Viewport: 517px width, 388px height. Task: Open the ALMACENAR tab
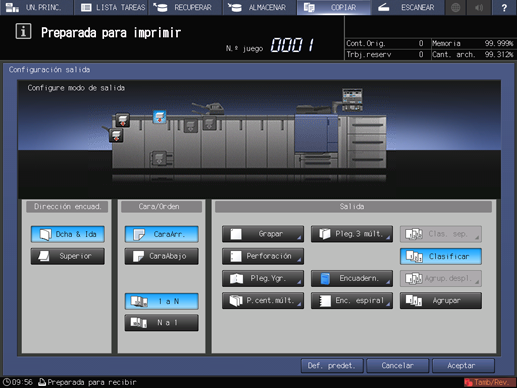(x=260, y=7)
